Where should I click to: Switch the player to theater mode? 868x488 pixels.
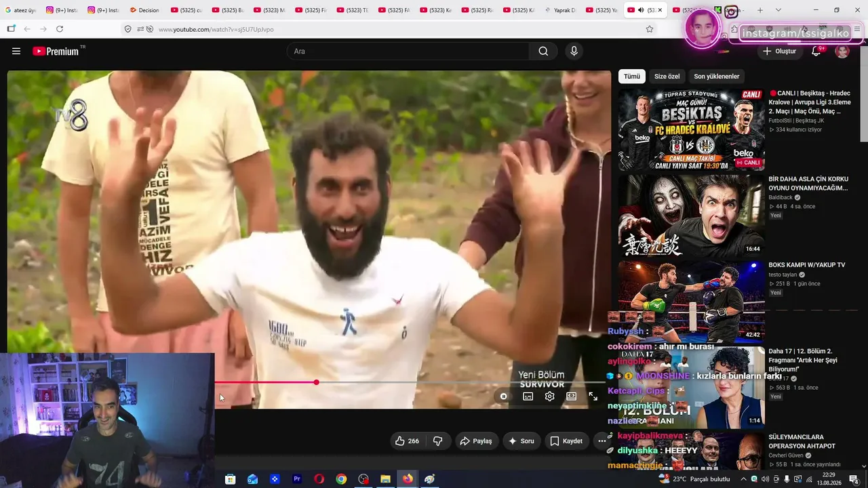(x=571, y=396)
